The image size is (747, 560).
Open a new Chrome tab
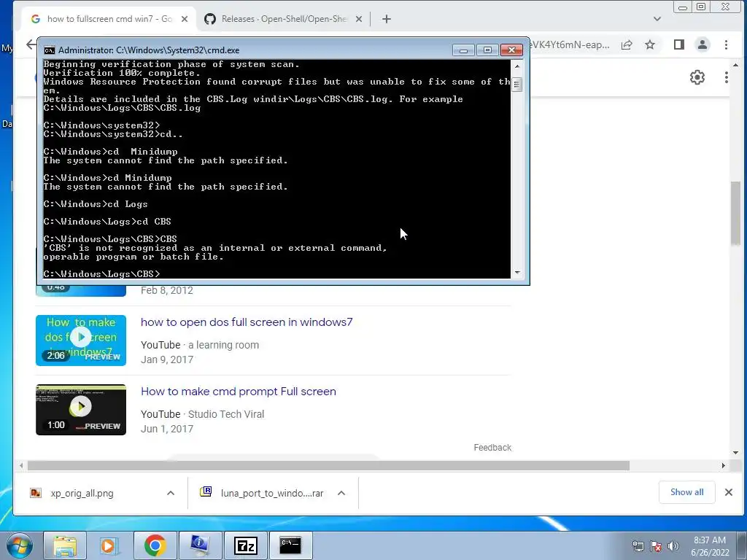pos(387,19)
